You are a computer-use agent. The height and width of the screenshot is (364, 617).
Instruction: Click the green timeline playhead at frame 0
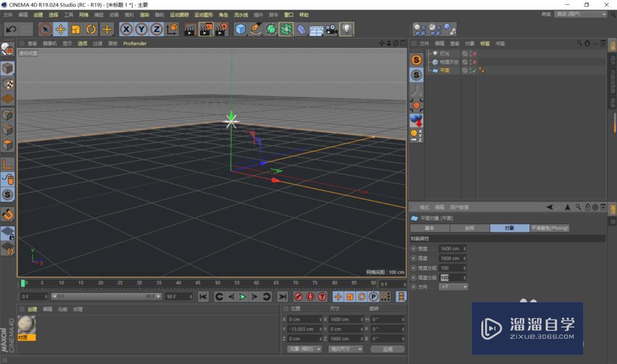(x=23, y=283)
